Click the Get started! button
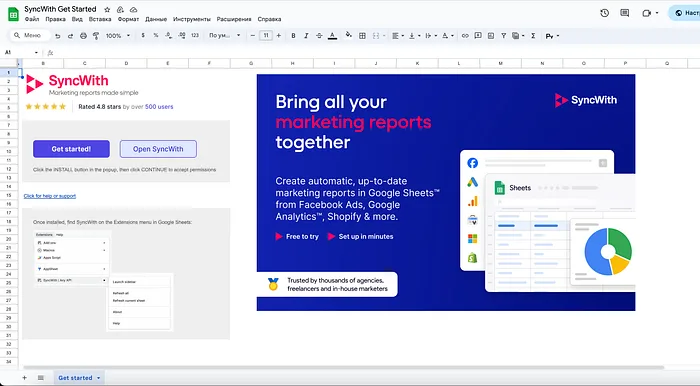 [x=71, y=149]
